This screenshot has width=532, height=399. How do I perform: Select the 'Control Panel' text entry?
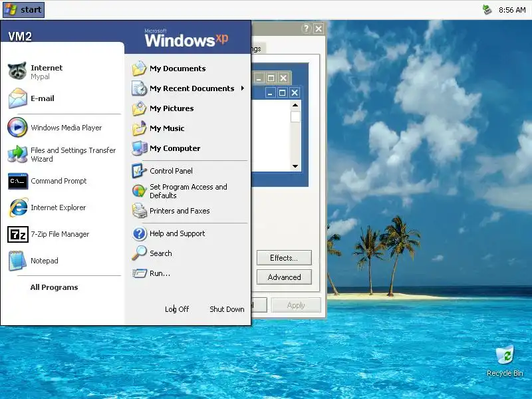171,171
